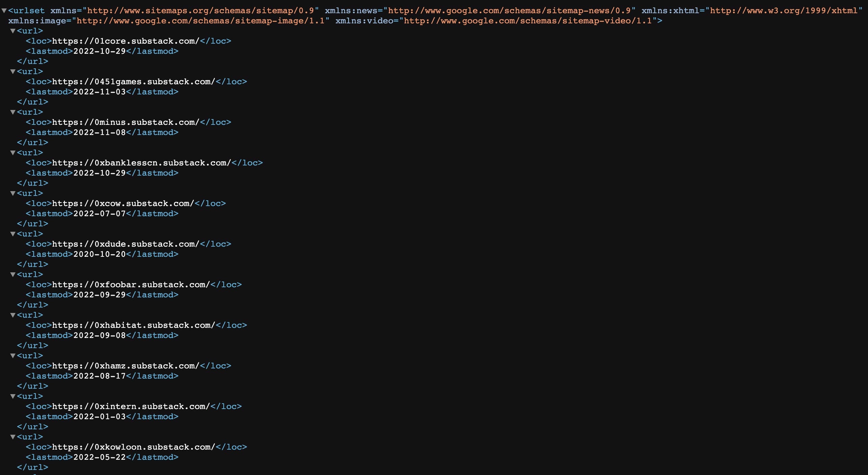
Task: Click the sitemap-video/1.1 namespace URL
Action: pos(528,21)
